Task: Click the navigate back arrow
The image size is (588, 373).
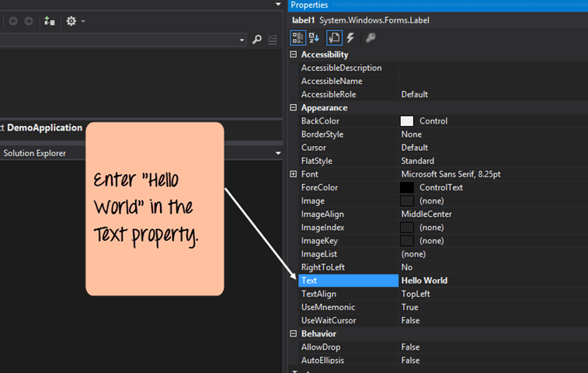Action: pyautogui.click(x=12, y=21)
